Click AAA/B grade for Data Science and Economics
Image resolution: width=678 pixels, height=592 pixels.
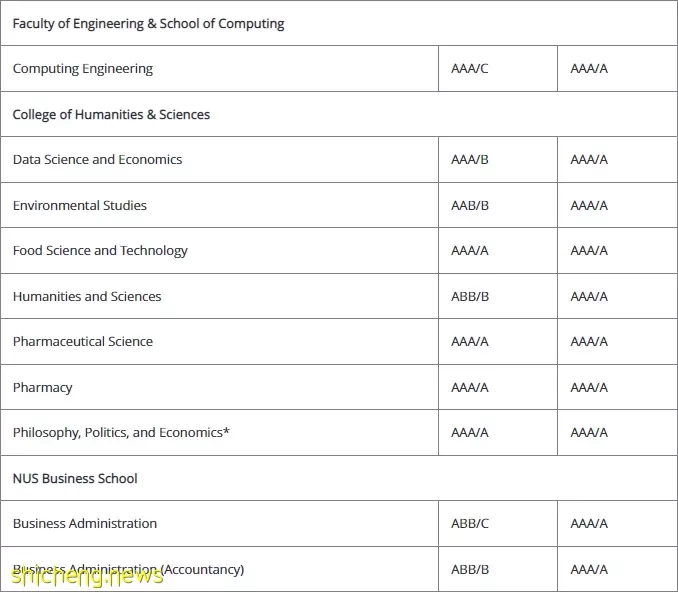click(470, 160)
